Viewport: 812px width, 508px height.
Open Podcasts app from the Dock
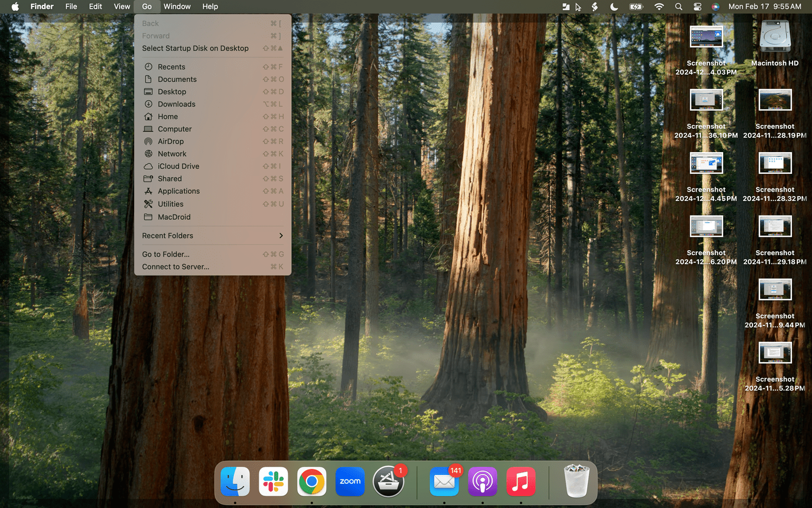(482, 481)
